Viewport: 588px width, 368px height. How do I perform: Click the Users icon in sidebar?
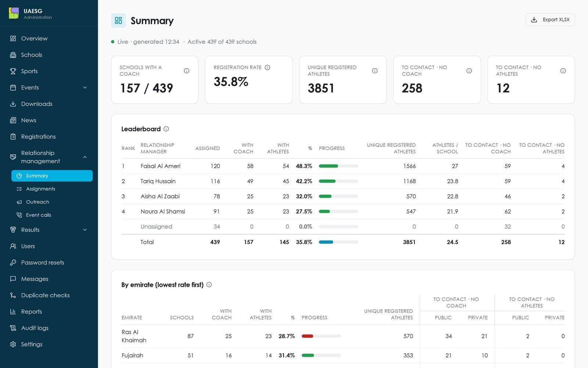[13, 246]
